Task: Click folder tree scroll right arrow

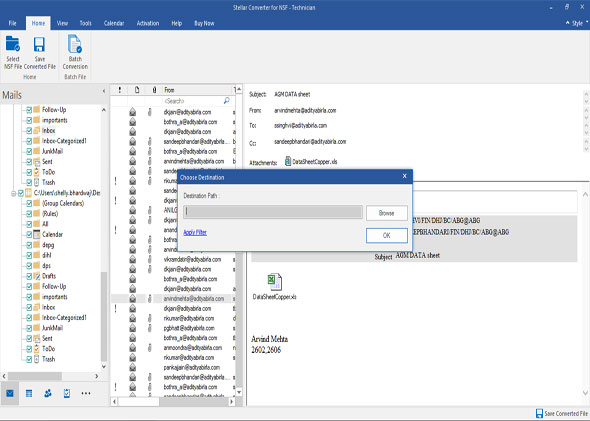Action: (x=96, y=376)
